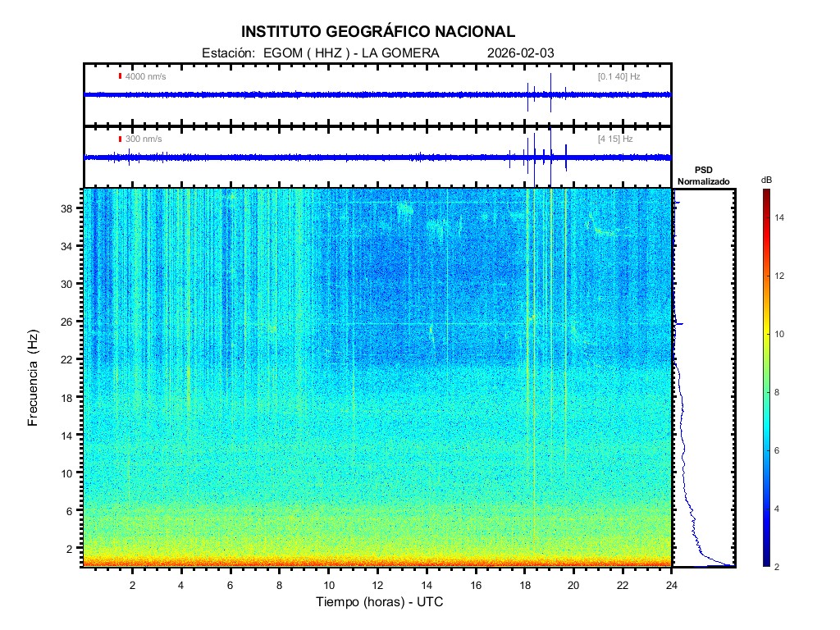Click the 38 Hz frequency axis label
Viewport: 840px width, 630px height.
70,208
